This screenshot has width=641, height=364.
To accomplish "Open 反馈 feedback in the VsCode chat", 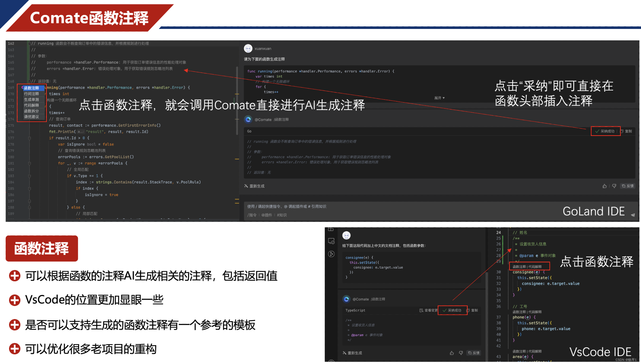I will click(x=474, y=353).
